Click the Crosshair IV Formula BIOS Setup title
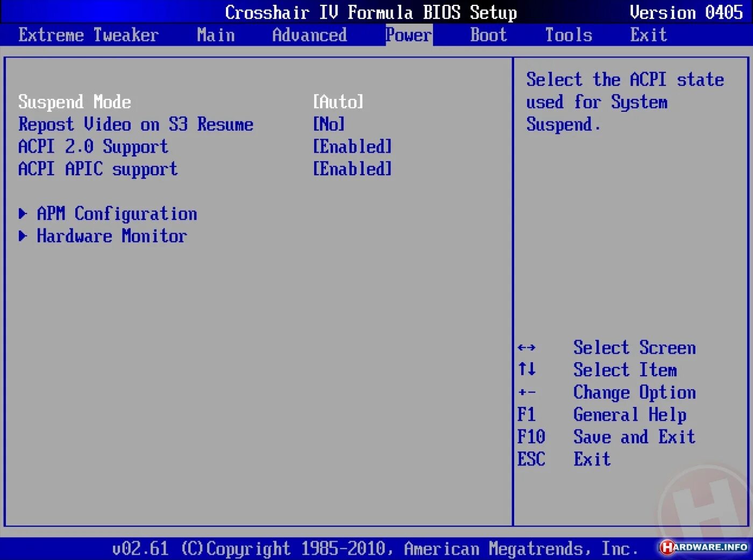 click(371, 12)
